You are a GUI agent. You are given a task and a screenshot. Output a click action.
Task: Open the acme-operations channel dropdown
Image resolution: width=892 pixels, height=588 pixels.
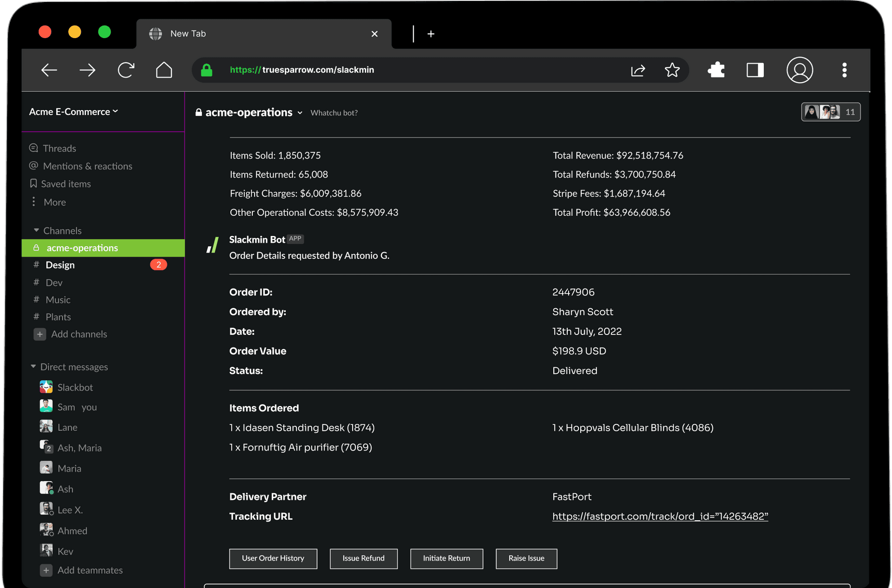tap(300, 112)
